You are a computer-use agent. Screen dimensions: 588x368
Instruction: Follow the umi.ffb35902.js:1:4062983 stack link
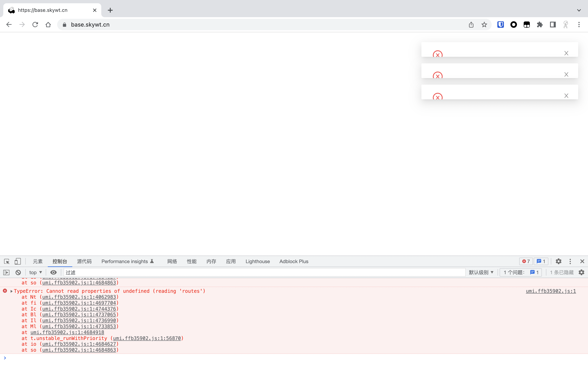point(79,297)
